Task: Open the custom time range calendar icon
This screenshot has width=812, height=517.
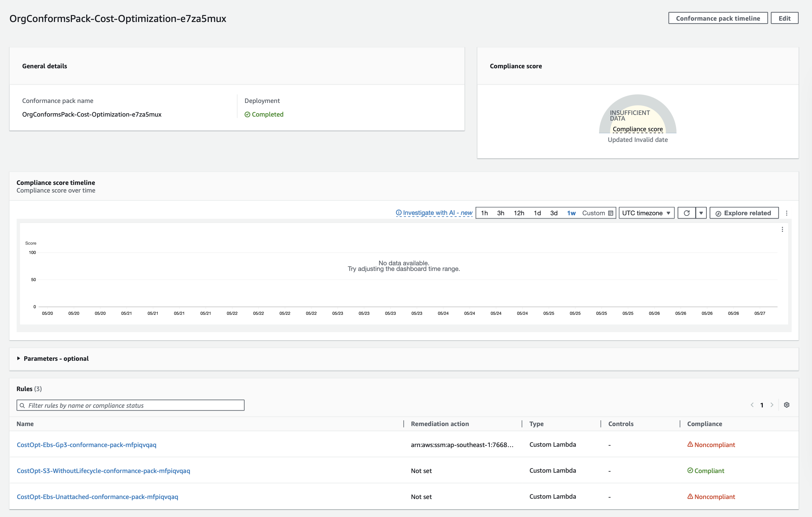Action: click(x=611, y=213)
